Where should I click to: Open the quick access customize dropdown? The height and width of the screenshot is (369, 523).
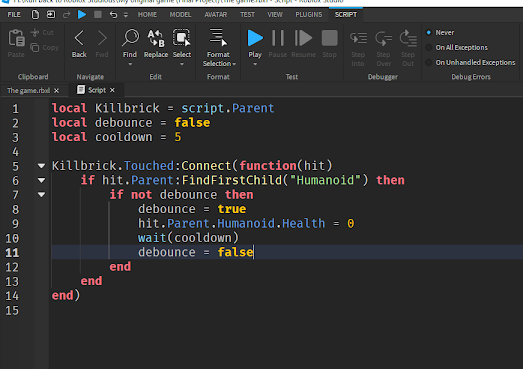[x=126, y=15]
